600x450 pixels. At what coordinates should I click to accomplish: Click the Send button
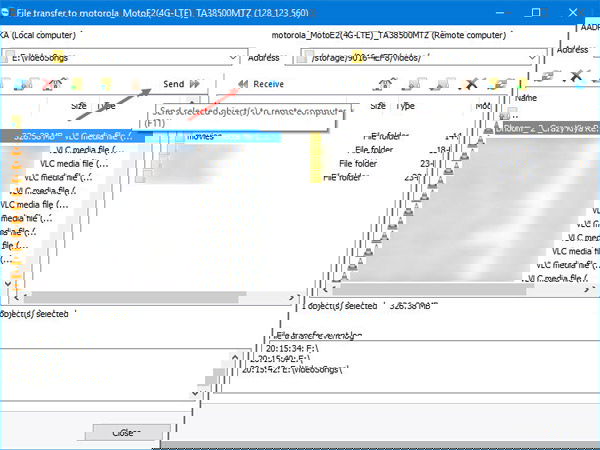(x=182, y=84)
